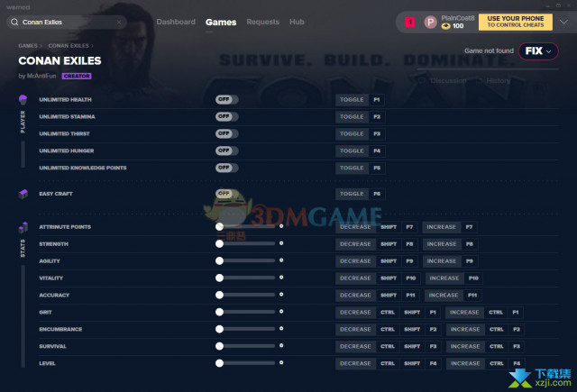577x392 pixels.
Task: Expand the FIX dropdown button
Action: point(538,51)
